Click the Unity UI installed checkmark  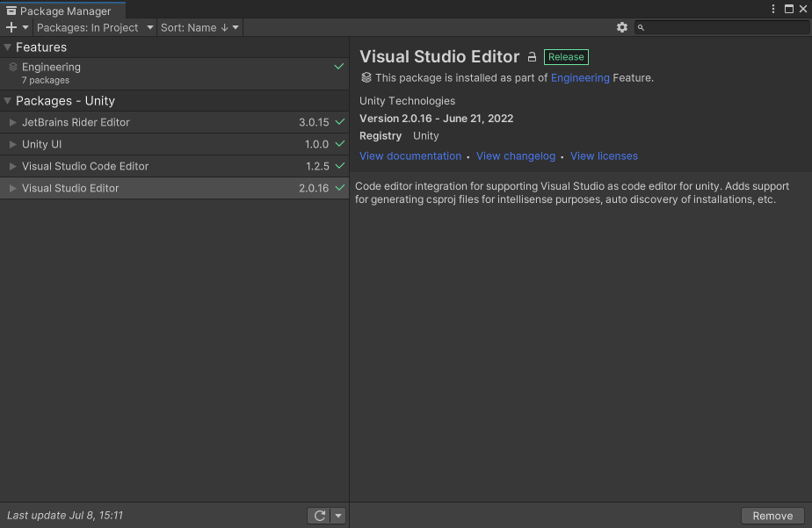click(340, 144)
